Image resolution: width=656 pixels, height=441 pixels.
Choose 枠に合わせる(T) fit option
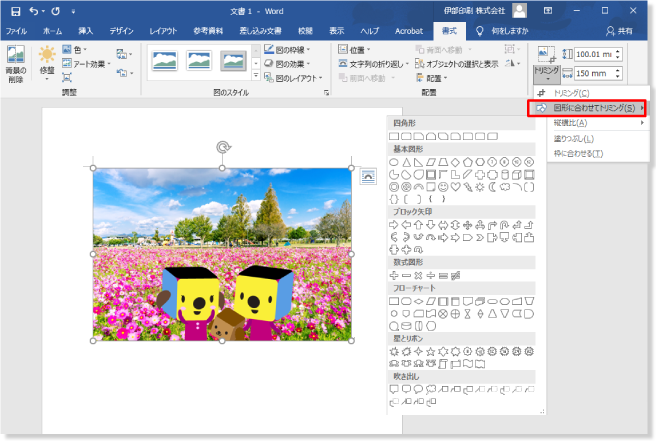(x=599, y=154)
